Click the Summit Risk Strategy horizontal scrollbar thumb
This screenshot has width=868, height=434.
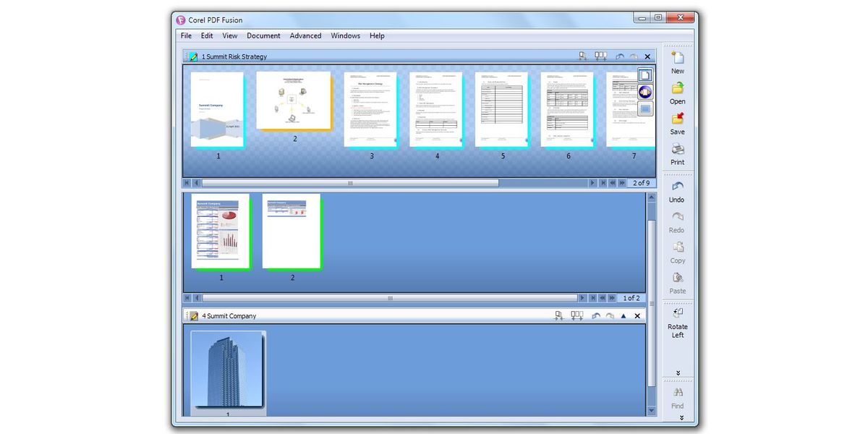click(350, 184)
